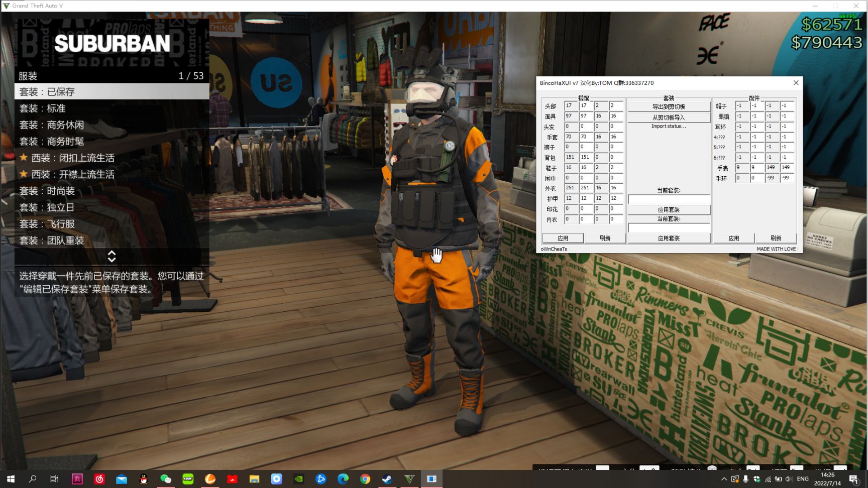868x488 pixels.
Task: Open the blue C taskbar icon
Action: [276, 479]
